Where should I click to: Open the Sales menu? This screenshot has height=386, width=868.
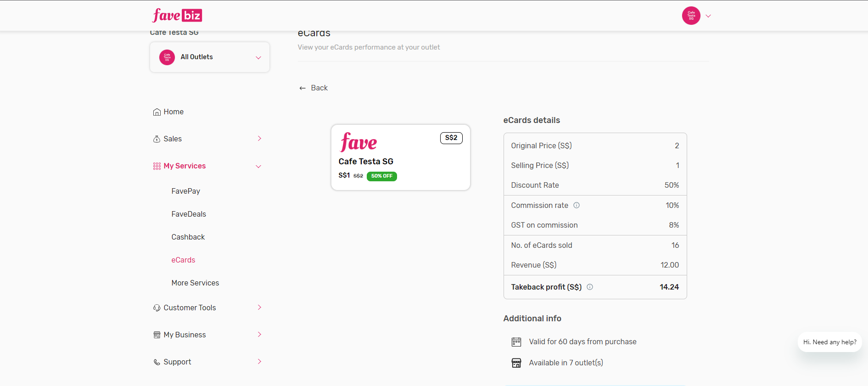[173, 139]
